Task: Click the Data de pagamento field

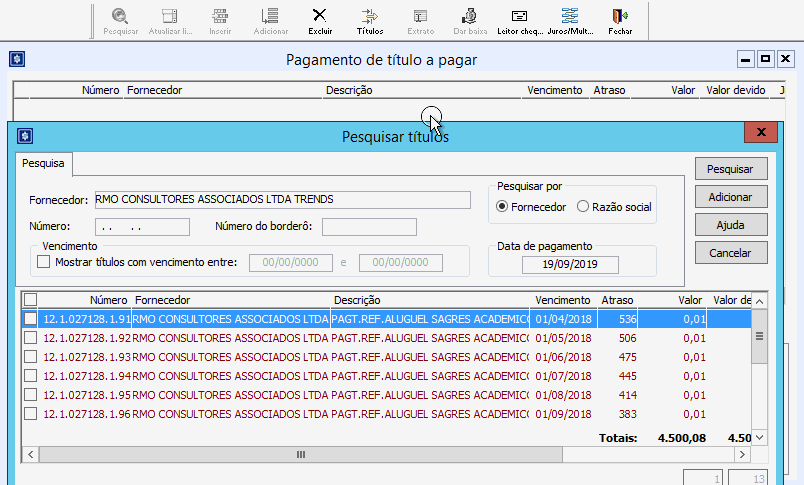Action: [569, 266]
